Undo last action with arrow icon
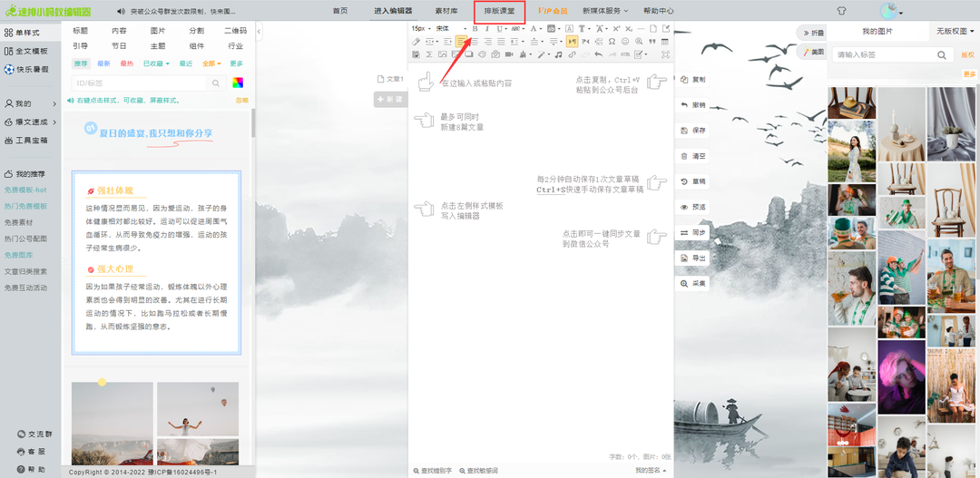This screenshot has height=478, width=980. (599, 54)
